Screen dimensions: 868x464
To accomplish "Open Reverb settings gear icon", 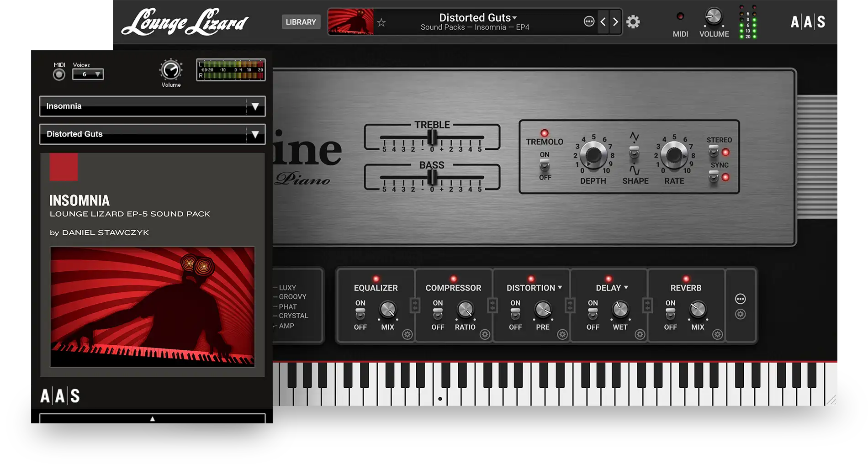I will point(717,335).
